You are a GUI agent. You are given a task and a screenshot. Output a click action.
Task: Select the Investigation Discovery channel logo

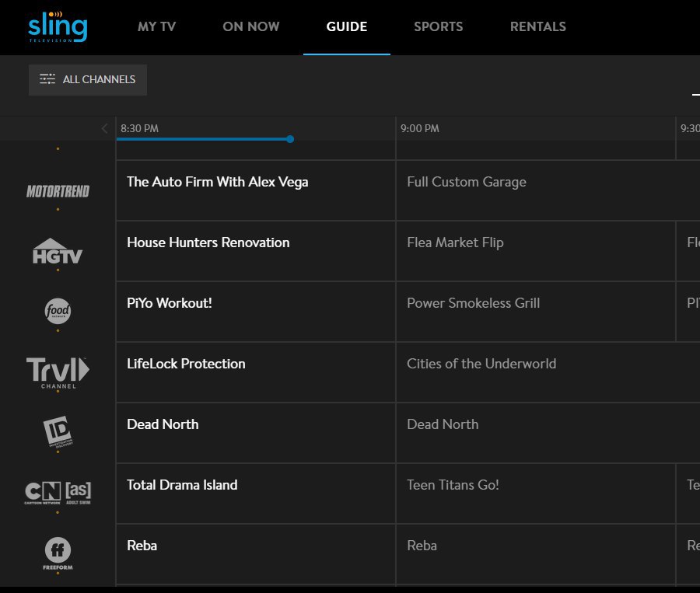[58, 432]
